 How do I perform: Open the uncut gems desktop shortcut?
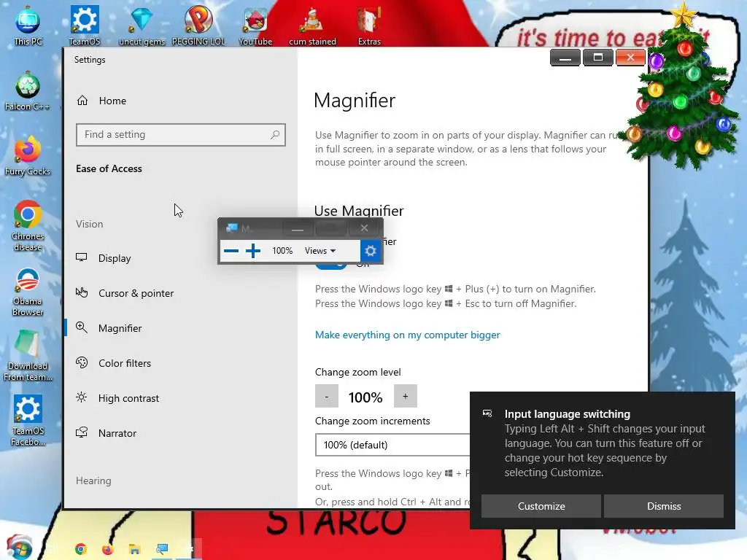142,26
